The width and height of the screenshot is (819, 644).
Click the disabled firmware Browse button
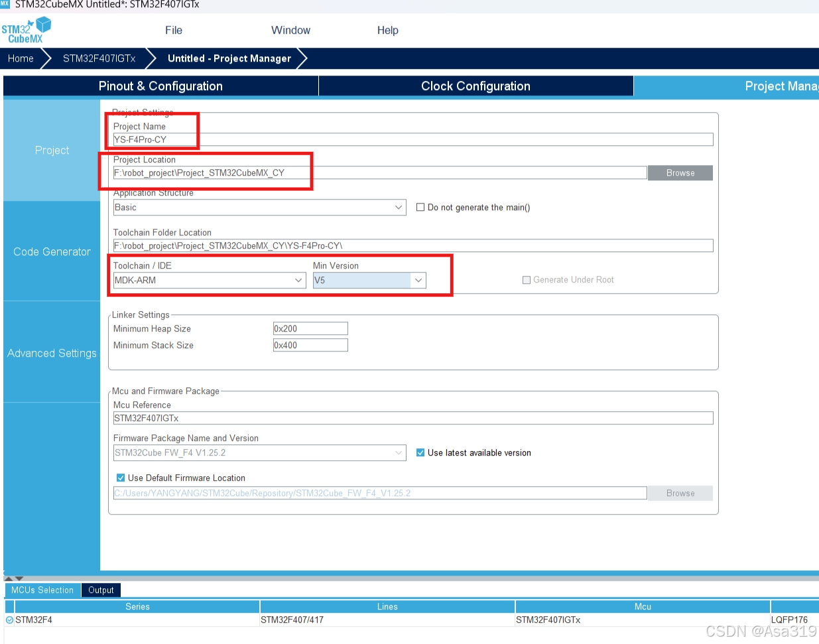coord(680,493)
